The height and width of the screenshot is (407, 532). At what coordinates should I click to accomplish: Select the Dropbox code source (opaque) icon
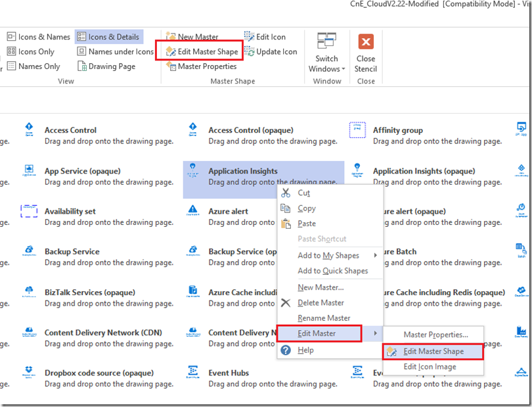click(29, 372)
